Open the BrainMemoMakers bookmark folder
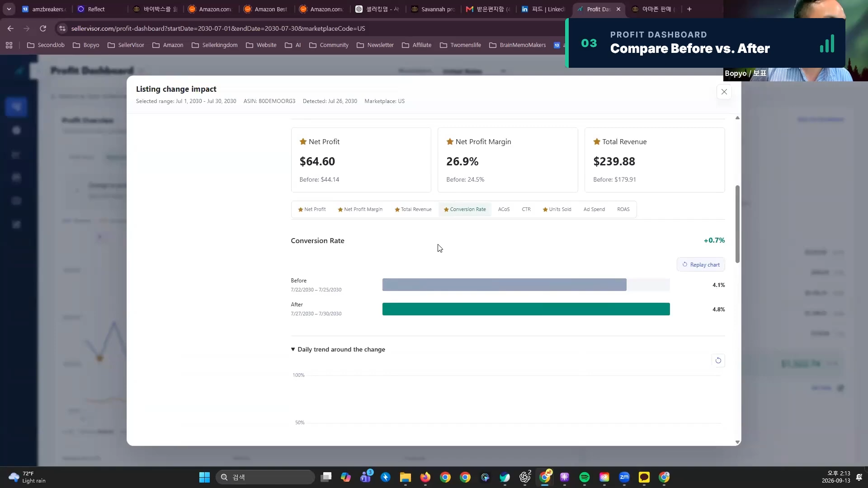 518,45
